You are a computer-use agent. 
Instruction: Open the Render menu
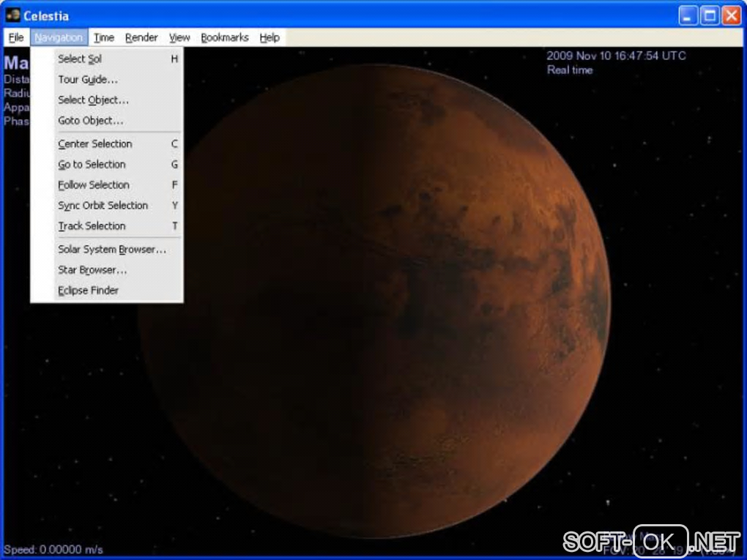[141, 37]
